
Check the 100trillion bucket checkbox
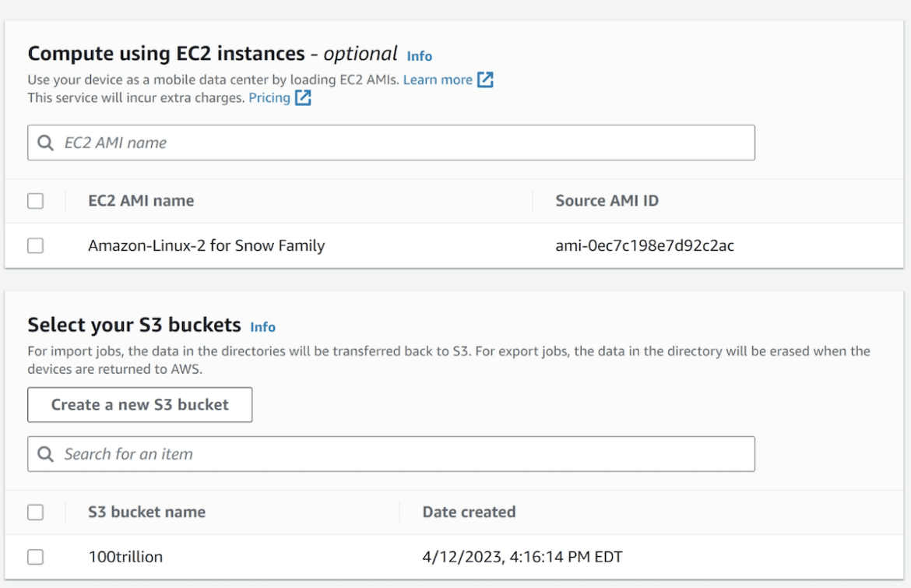tap(36, 557)
